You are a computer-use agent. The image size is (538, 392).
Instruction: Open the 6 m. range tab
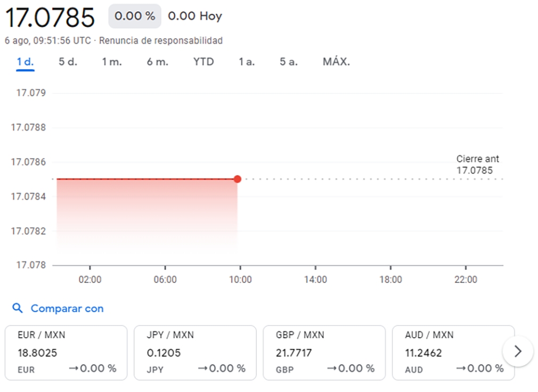158,62
